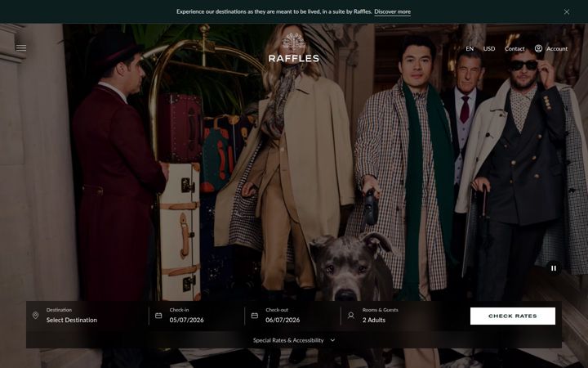Click the Account user profile icon
The height and width of the screenshot is (368, 588).
(538, 48)
